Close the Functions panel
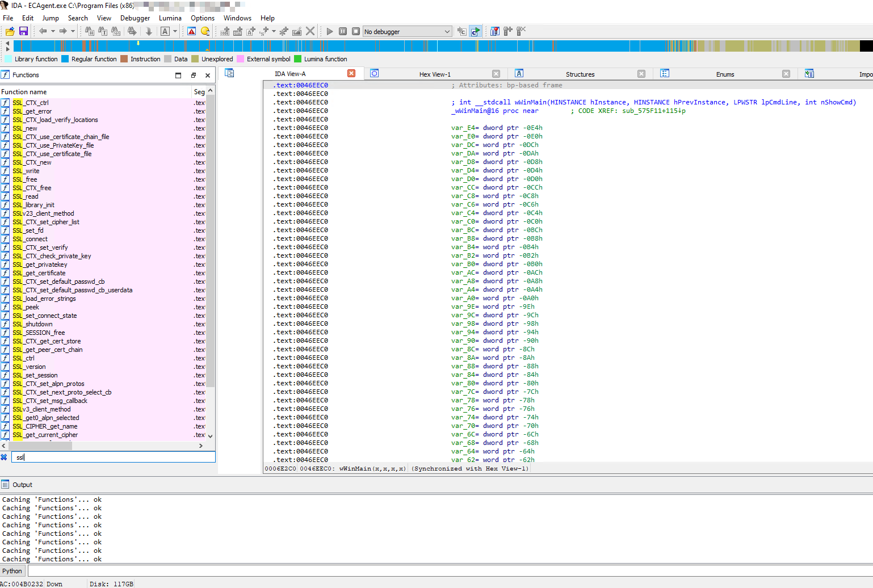The width and height of the screenshot is (873, 588). (208, 75)
